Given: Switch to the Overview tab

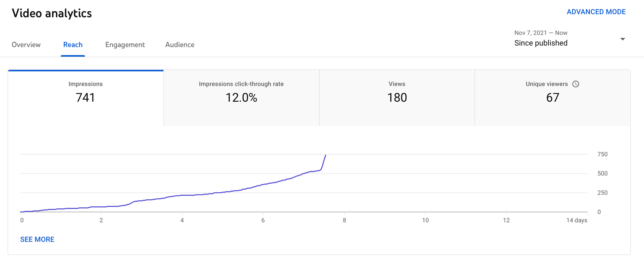Looking at the screenshot, I should click(x=26, y=45).
